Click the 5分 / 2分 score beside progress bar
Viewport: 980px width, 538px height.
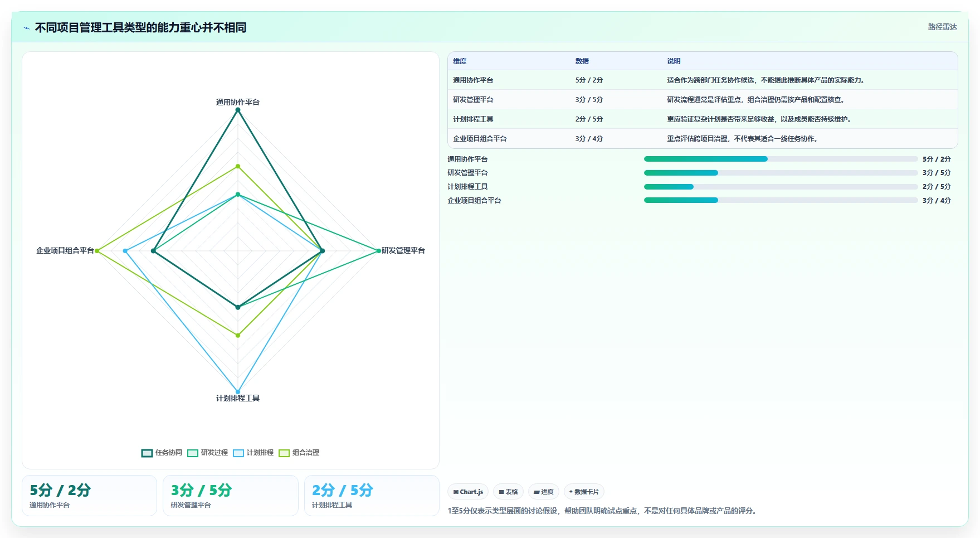click(937, 159)
